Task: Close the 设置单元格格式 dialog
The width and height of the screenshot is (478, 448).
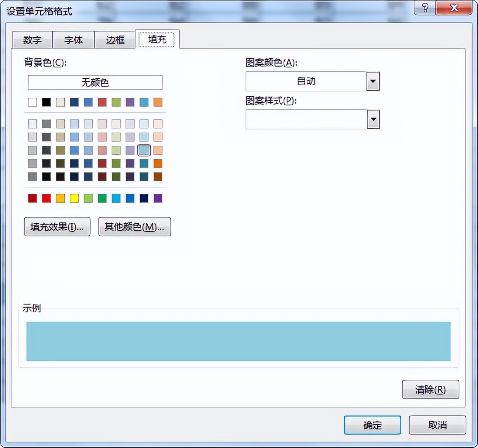Action: 454,8
